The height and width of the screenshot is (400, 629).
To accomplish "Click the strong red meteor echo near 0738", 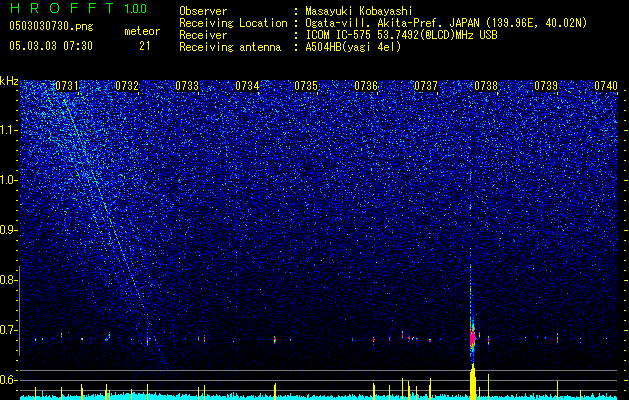I will [x=473, y=338].
